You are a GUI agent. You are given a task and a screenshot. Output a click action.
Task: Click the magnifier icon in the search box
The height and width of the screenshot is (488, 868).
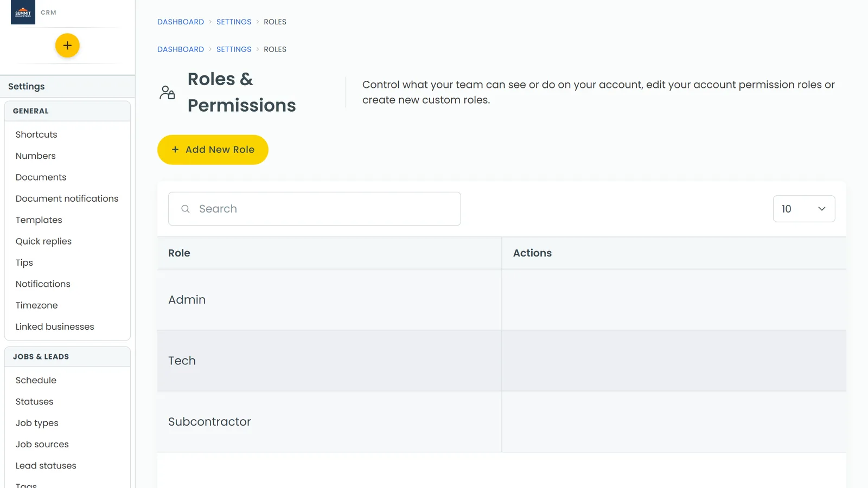(186, 209)
